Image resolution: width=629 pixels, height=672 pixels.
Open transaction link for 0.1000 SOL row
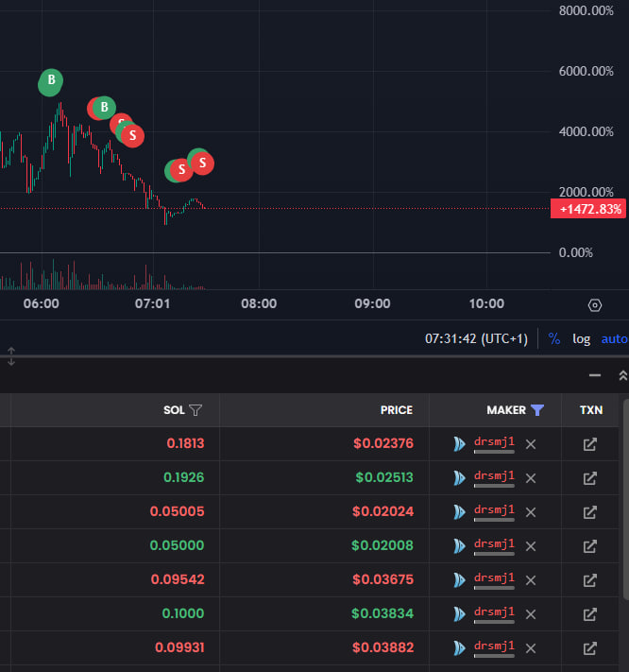click(590, 614)
